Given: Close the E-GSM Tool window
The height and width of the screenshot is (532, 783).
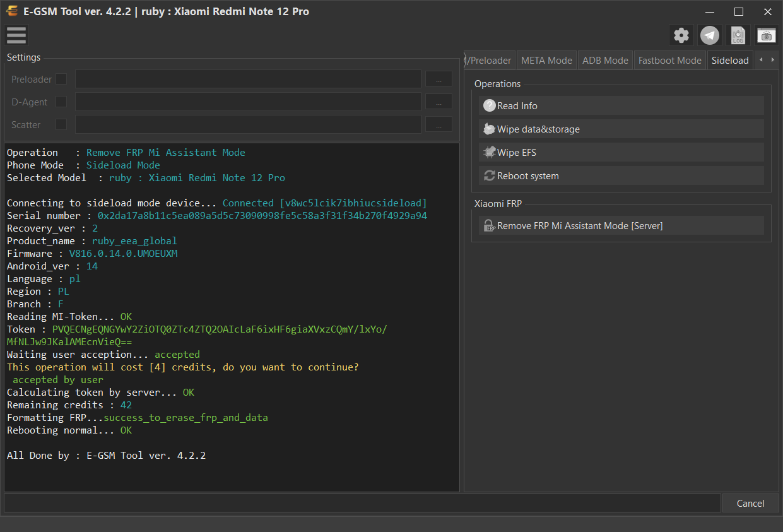Looking at the screenshot, I should coord(768,11).
